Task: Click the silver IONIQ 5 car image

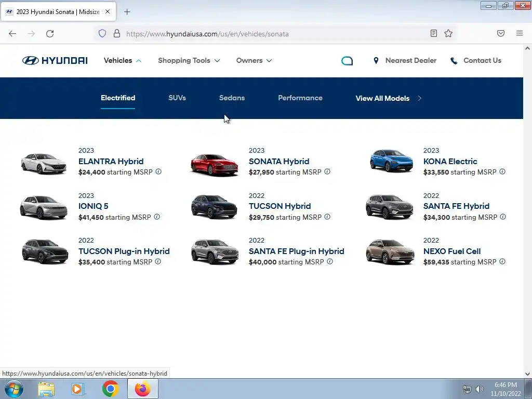Action: (44, 208)
